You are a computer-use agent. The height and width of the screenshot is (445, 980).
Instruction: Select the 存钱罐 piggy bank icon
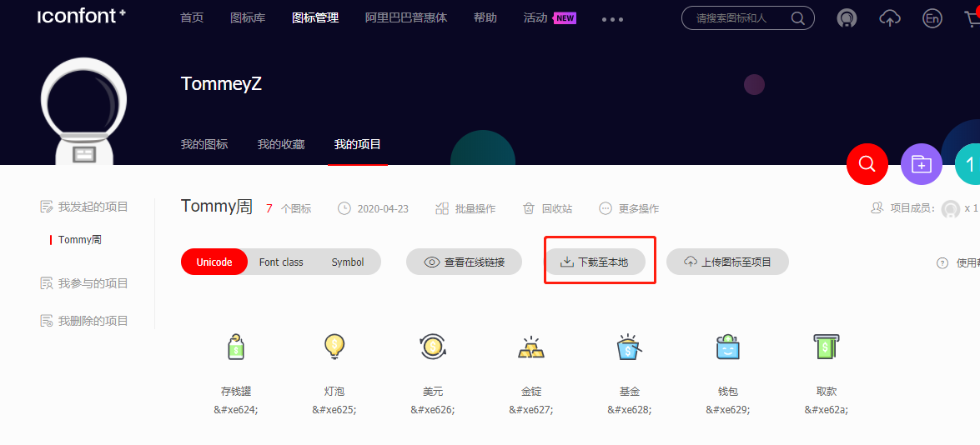click(236, 347)
